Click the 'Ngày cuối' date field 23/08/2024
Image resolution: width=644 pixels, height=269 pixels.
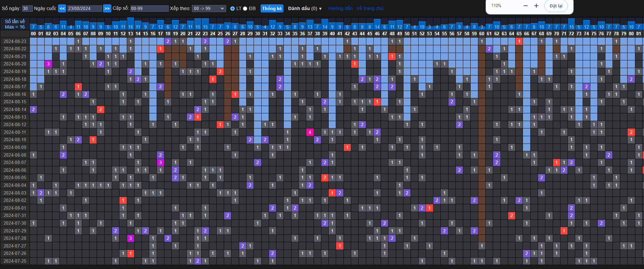click(x=85, y=8)
